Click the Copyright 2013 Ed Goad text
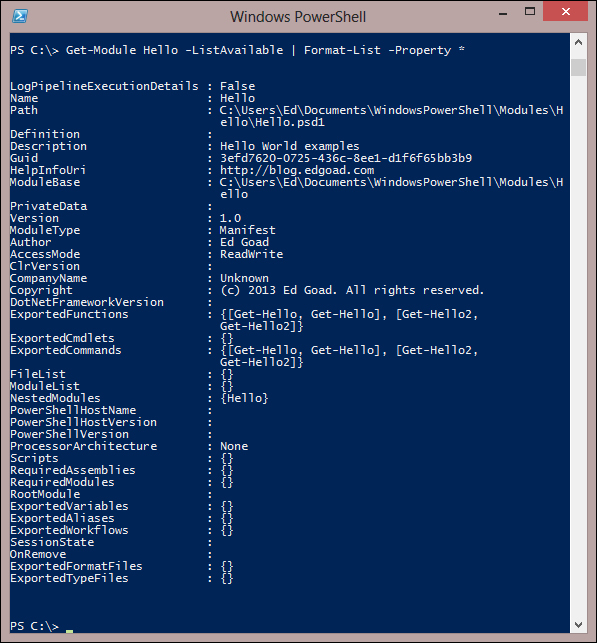Screen dimensions: 597x643 352,290
